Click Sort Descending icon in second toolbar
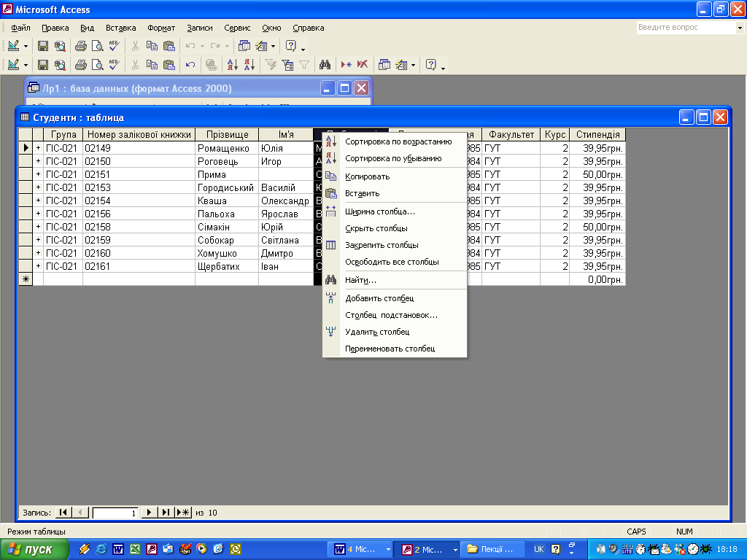747x560 pixels. click(249, 64)
